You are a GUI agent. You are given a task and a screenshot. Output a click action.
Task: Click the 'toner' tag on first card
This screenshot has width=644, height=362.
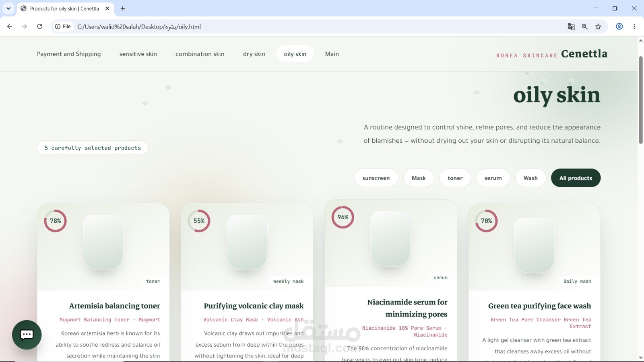coord(153,281)
